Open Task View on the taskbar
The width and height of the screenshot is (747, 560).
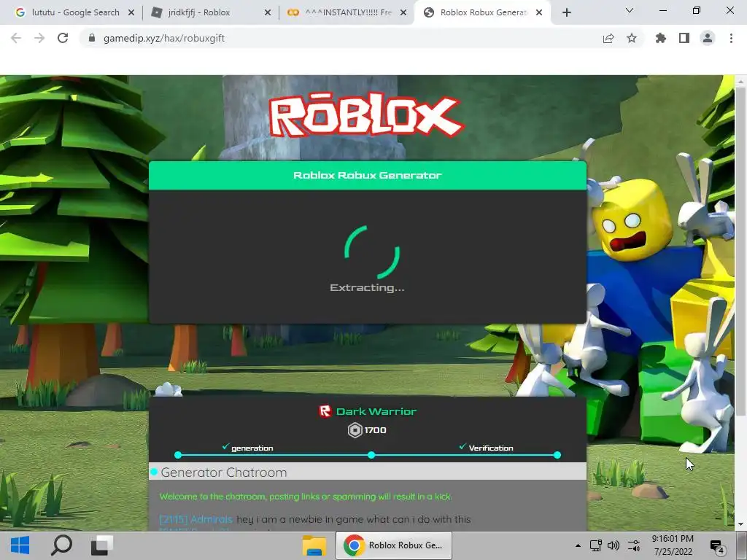tap(102, 545)
